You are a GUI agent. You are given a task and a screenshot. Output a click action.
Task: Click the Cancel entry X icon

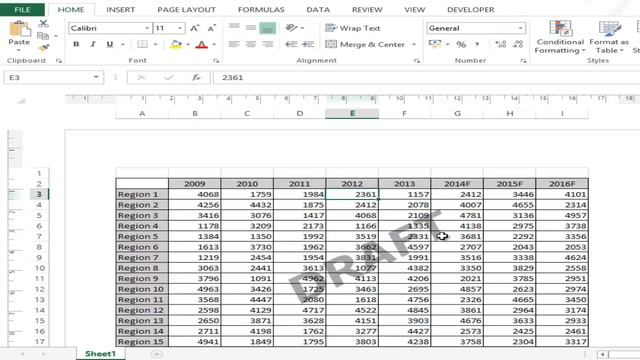tap(141, 77)
